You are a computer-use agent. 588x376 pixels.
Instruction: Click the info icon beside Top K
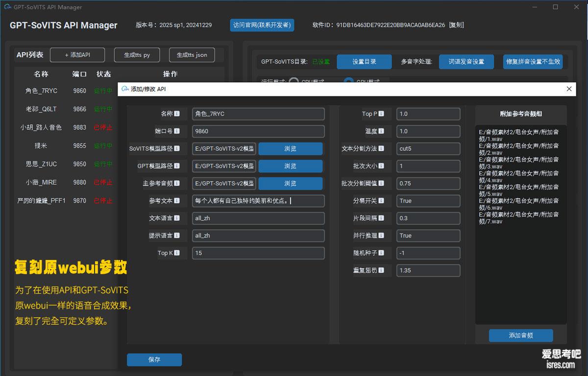tap(177, 253)
